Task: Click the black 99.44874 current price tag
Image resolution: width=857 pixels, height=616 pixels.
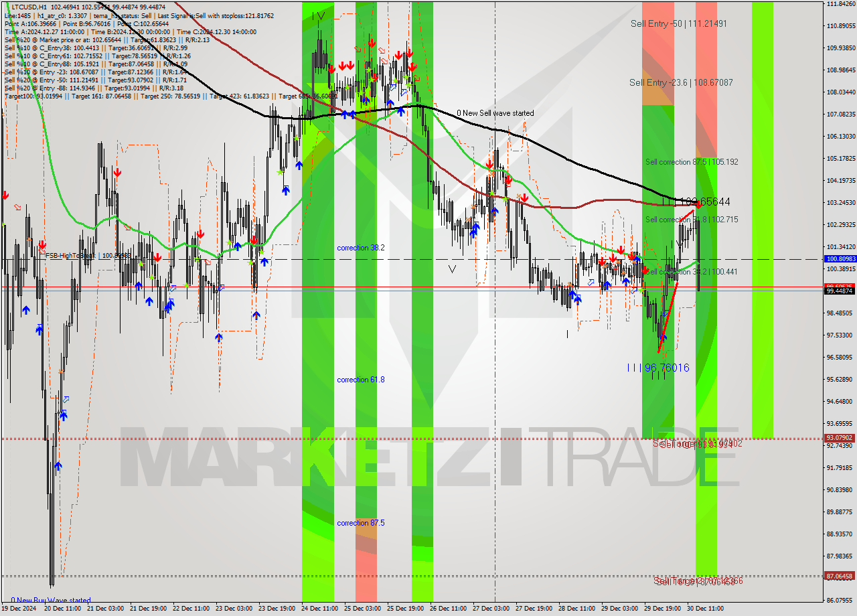Action: point(840,291)
